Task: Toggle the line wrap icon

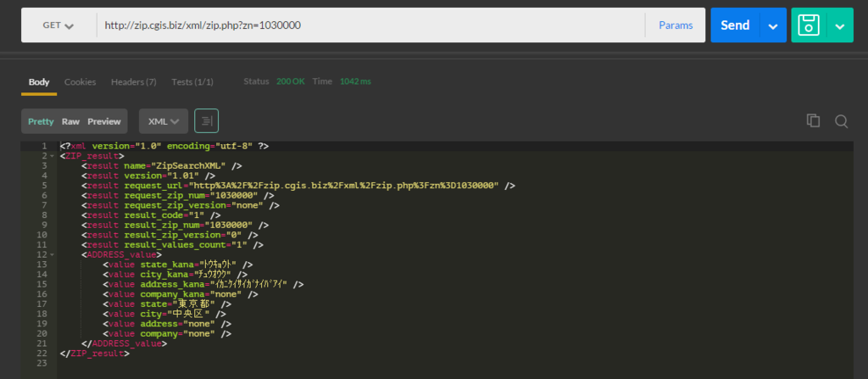Action: 207,120
